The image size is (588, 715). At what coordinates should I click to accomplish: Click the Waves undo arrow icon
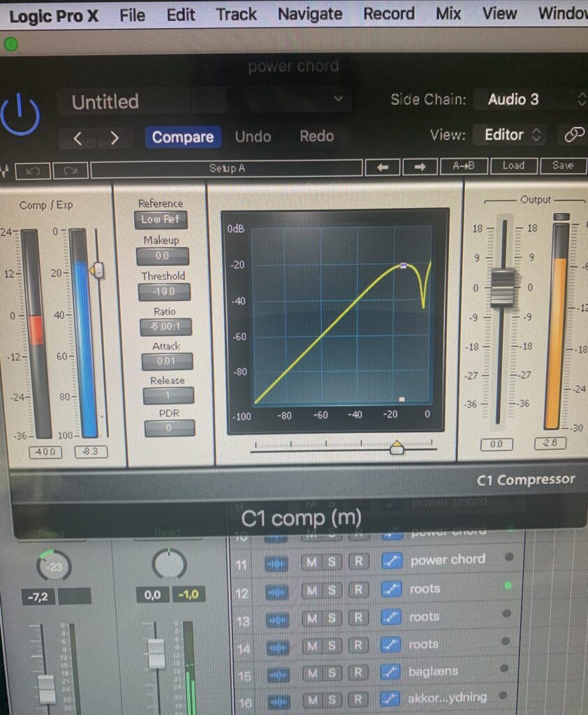tap(33, 172)
